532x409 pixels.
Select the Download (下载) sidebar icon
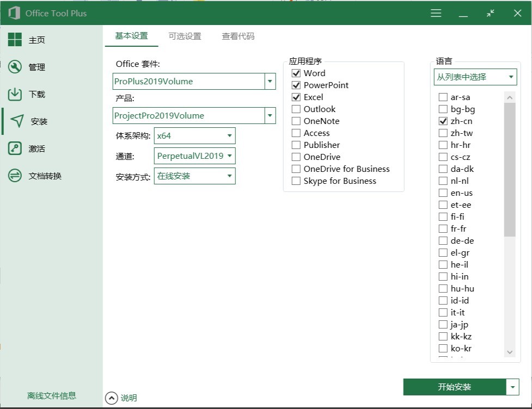tap(15, 94)
